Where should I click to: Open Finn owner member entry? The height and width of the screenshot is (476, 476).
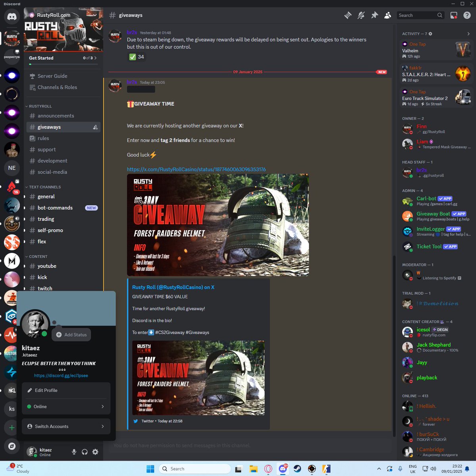[436, 129]
